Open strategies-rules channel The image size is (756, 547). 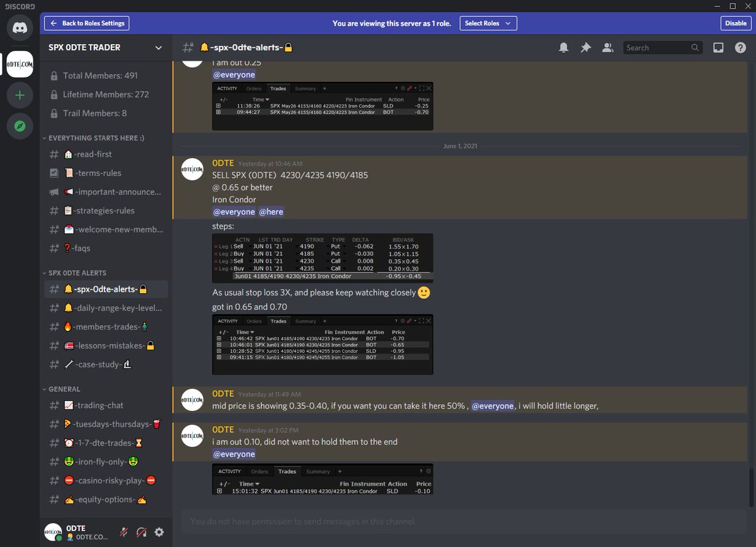click(x=106, y=210)
